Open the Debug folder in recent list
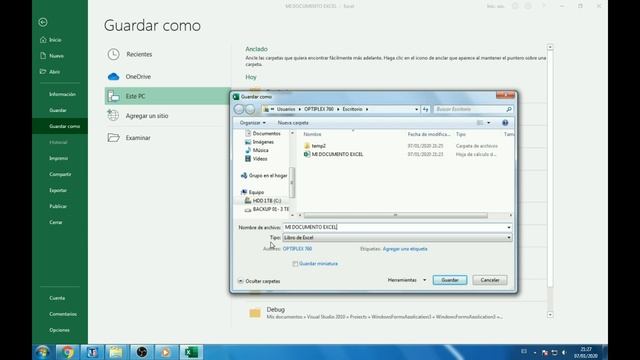 click(396, 313)
